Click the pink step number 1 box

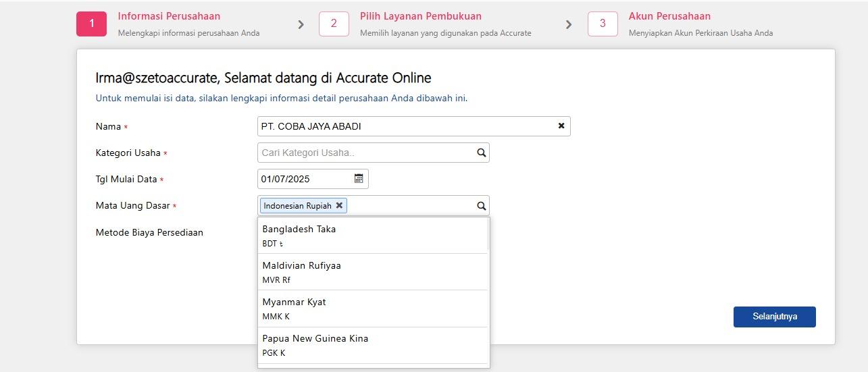[x=91, y=24]
